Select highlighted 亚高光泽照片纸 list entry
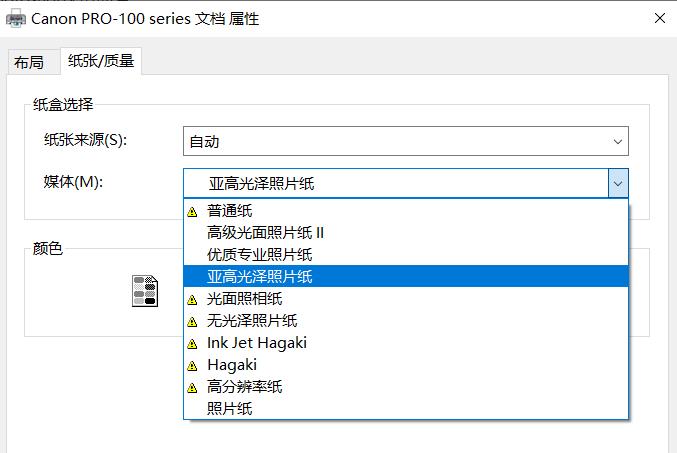The height and width of the screenshot is (453, 677). coord(405,276)
